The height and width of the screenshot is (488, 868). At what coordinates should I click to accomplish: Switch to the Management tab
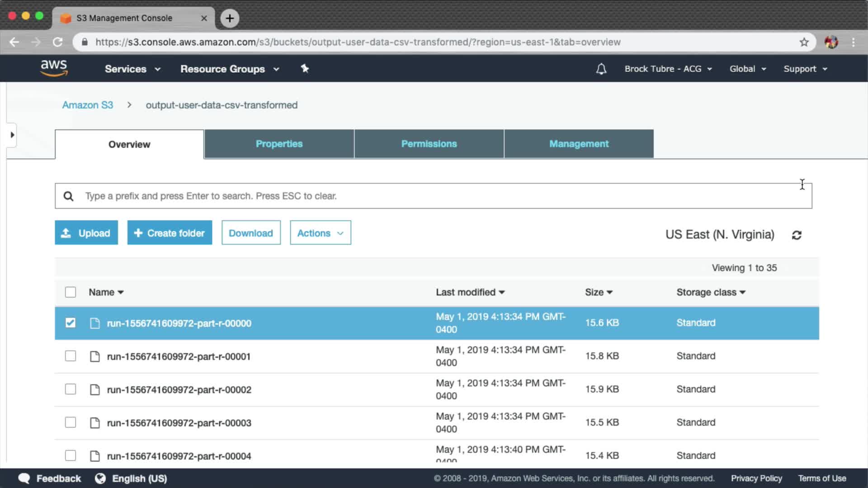coord(579,144)
